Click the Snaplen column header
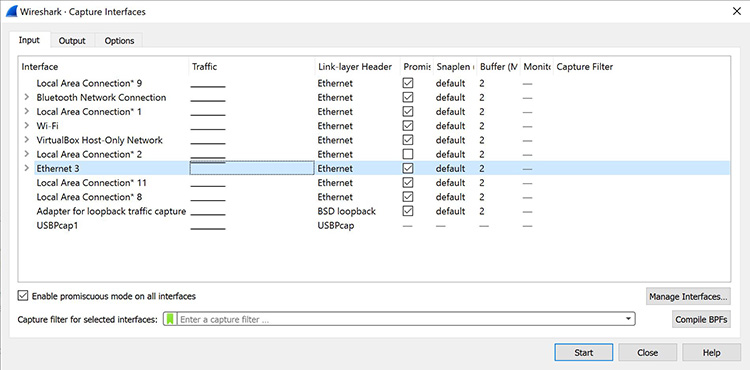This screenshot has height=370, width=750. tap(455, 67)
